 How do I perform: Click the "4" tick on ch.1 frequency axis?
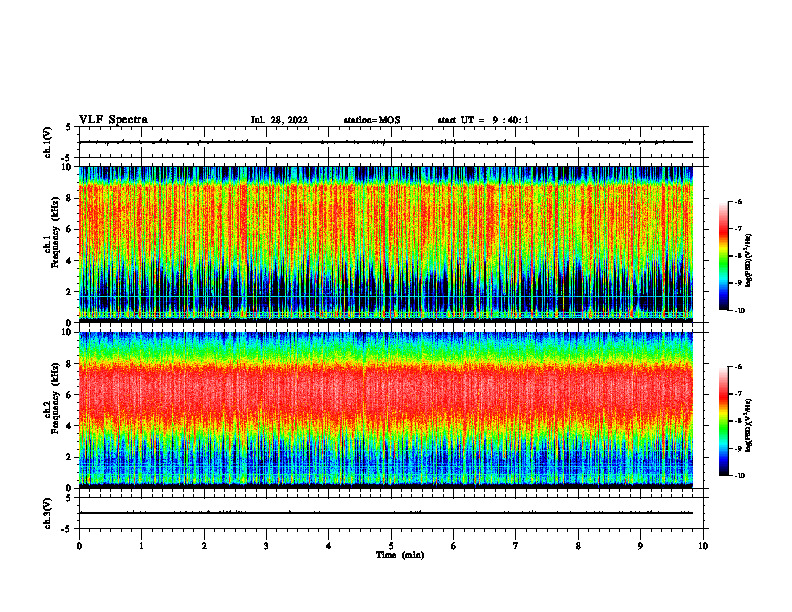pos(70,261)
